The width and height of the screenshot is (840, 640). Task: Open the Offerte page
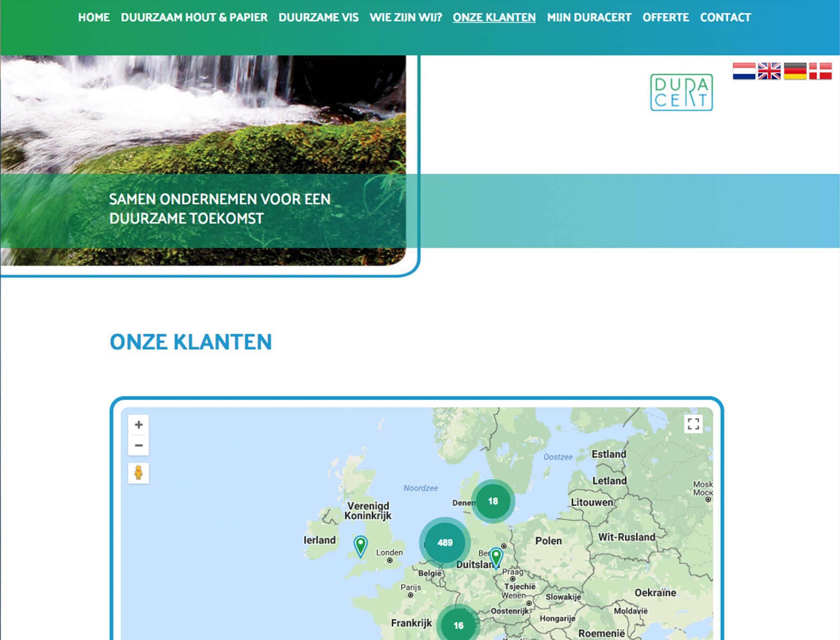666,18
